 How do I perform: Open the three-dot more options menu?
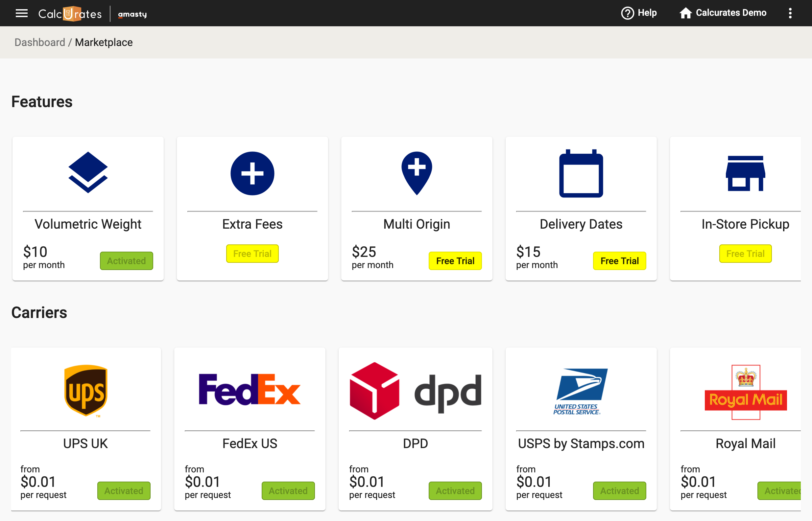click(x=790, y=13)
